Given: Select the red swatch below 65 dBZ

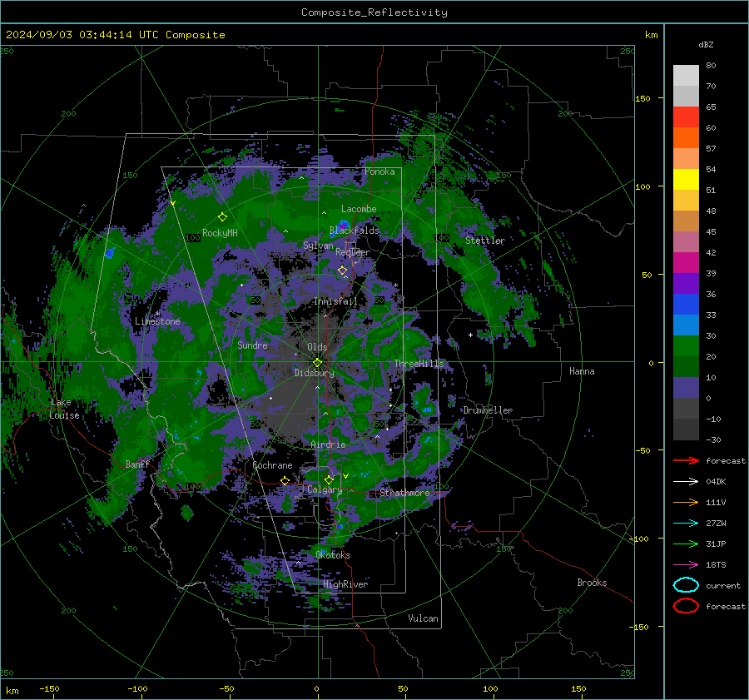Looking at the screenshot, I should [686, 117].
